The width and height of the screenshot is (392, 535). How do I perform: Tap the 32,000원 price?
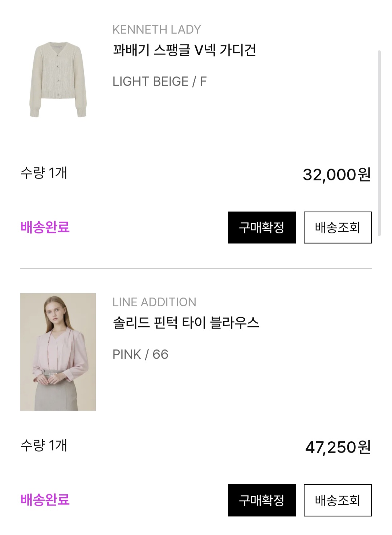(336, 175)
